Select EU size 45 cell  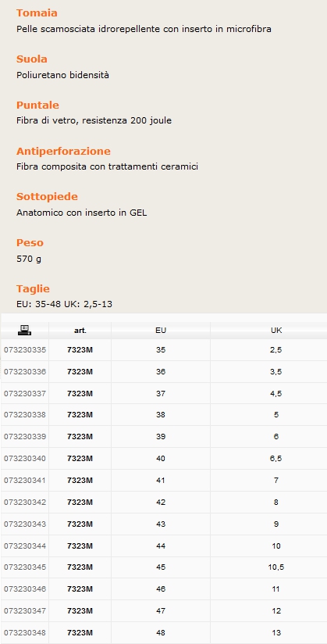point(161,567)
